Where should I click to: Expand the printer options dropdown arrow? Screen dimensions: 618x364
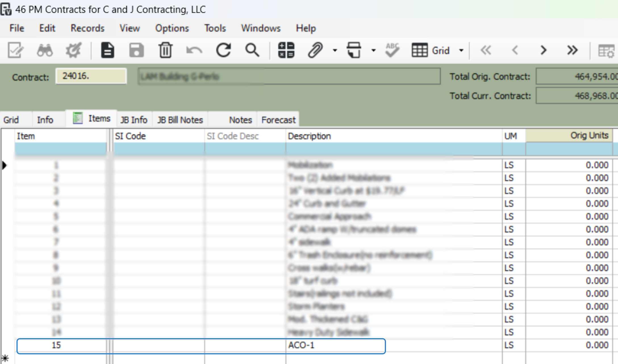pos(373,51)
